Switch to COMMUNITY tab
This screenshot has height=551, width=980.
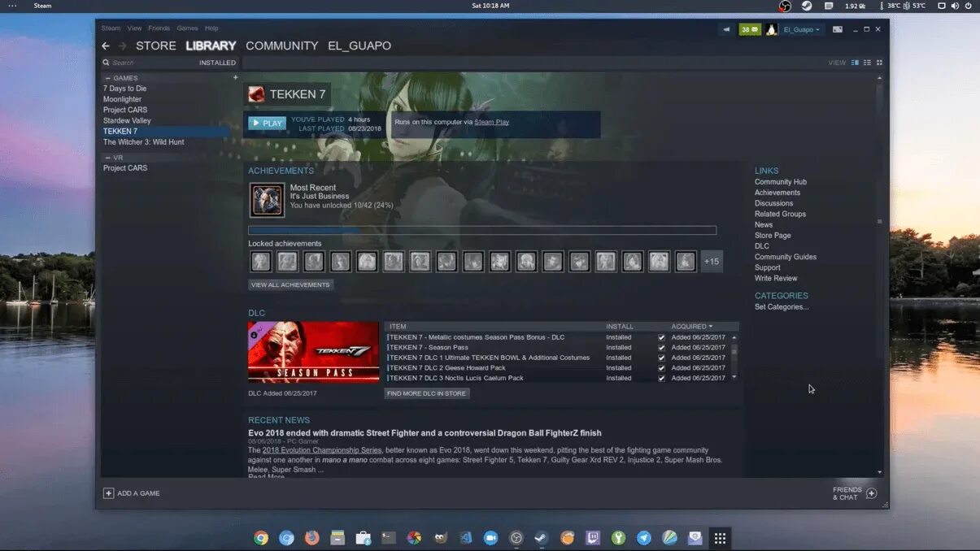click(282, 46)
